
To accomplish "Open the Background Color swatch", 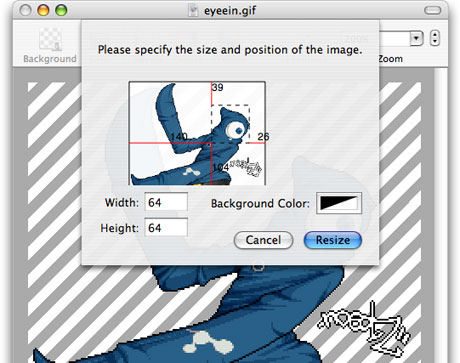I will point(339,203).
